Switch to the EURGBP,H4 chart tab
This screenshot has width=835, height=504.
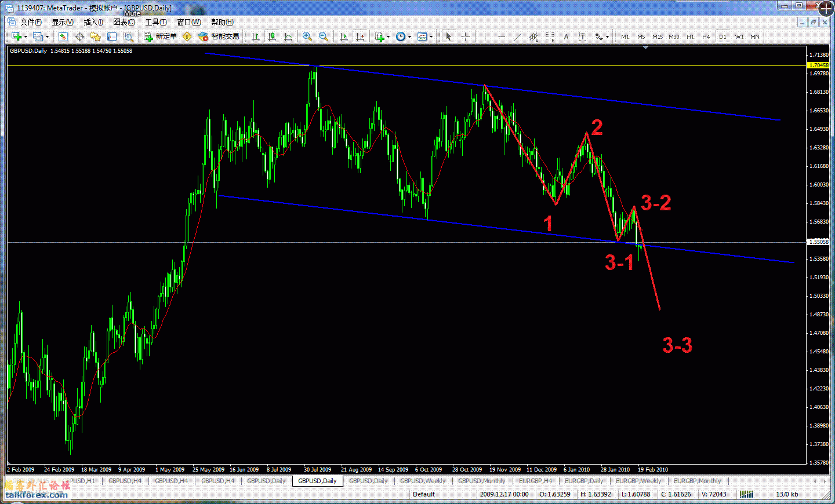tap(535, 481)
